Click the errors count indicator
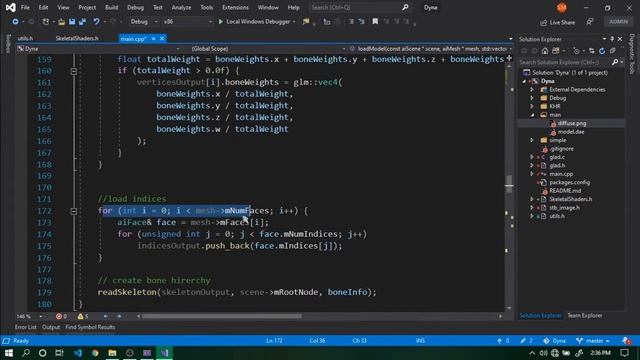640x360 pixels. click(61, 316)
